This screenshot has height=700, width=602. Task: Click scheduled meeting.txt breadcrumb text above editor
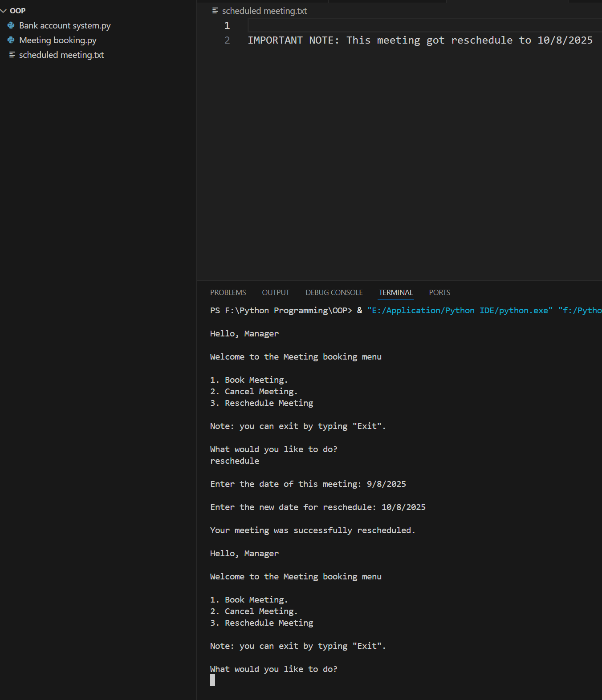(264, 11)
